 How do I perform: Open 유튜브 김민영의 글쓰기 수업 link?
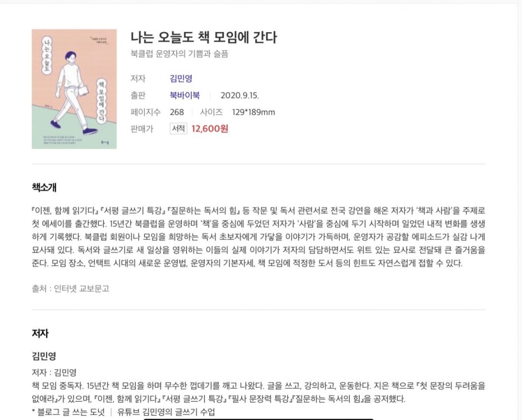pos(166,412)
